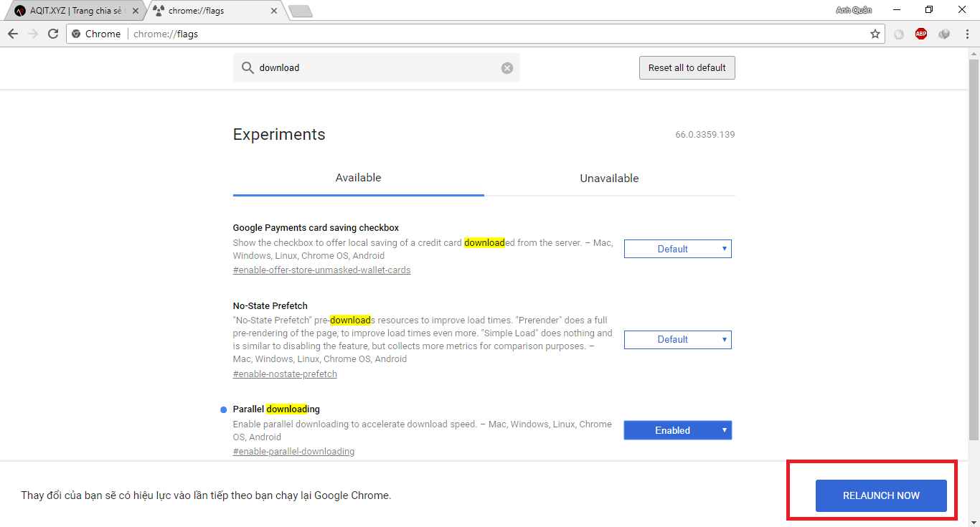Click Google Payments card saving checkbox title
Image resolution: width=980 pixels, height=527 pixels.
click(x=316, y=228)
